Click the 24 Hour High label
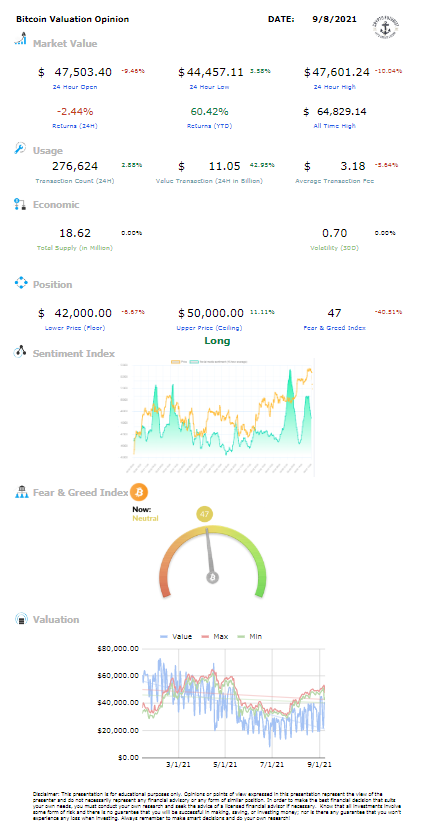The height and width of the screenshot is (838, 425). coord(335,87)
